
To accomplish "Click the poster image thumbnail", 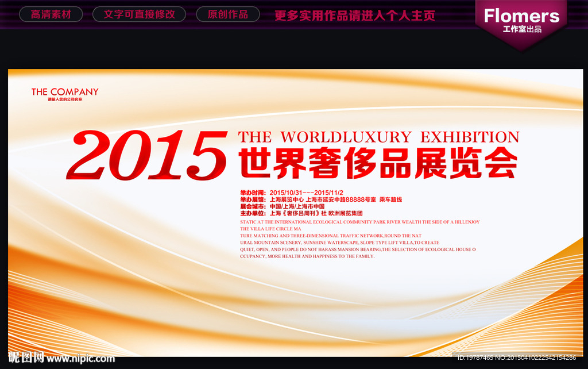I will coord(296,213).
